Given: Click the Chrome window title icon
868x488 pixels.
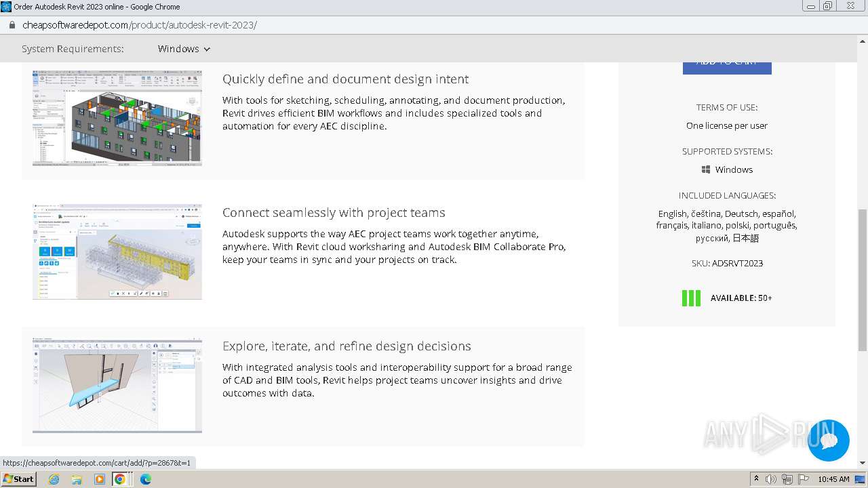Looking at the screenshot, I should [x=6, y=6].
